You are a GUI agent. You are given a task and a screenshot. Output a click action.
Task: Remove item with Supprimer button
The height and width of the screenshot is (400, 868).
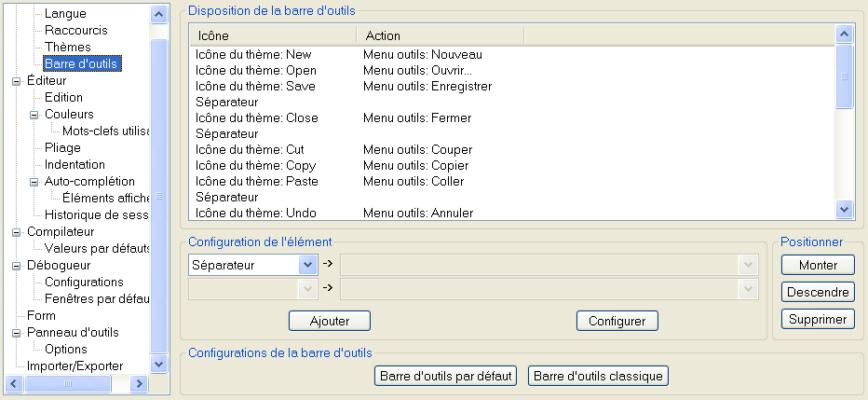pos(819,319)
